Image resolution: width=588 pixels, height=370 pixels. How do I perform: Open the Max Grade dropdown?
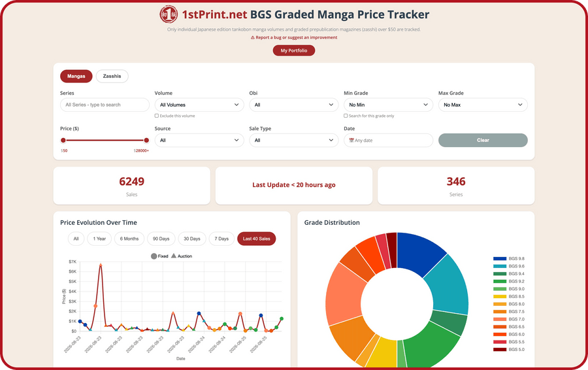[x=483, y=105]
